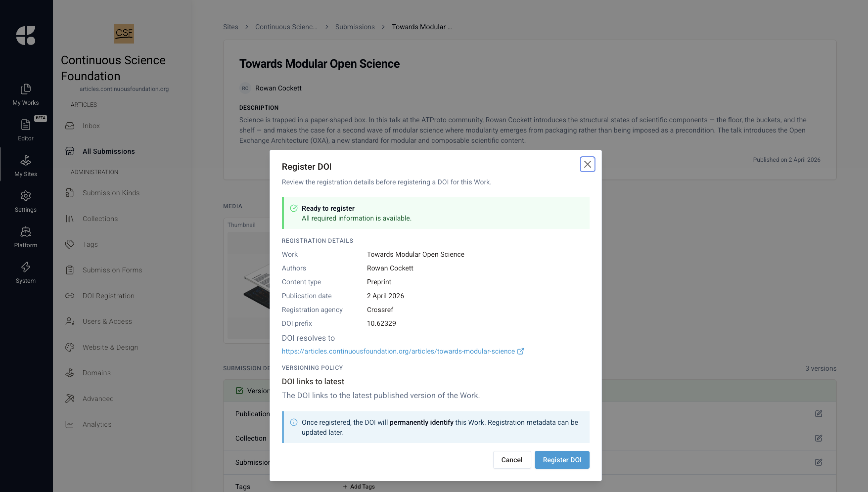This screenshot has width=868, height=492.
Task: Go to Submissions breadcrumb
Action: point(355,27)
